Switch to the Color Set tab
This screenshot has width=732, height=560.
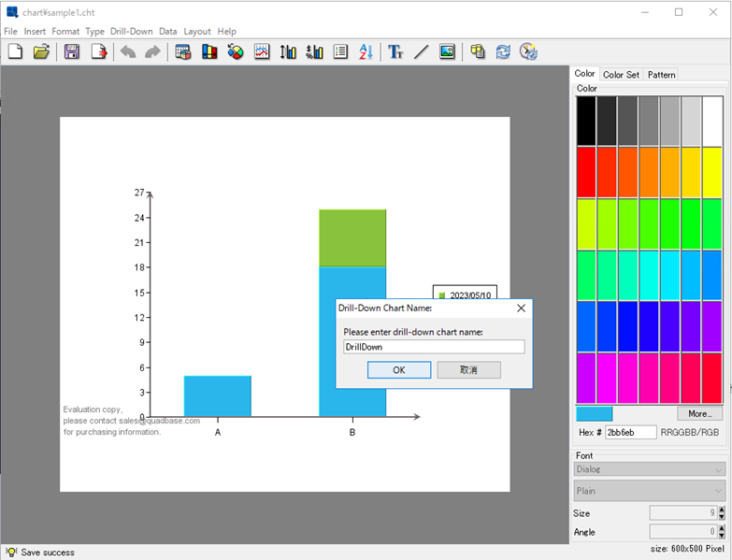pos(621,75)
